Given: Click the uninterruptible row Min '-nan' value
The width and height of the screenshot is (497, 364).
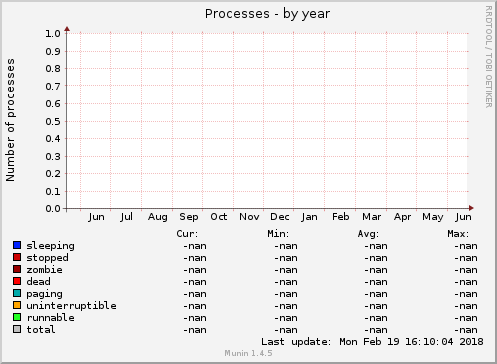Looking at the screenshot, I should coord(286,306).
